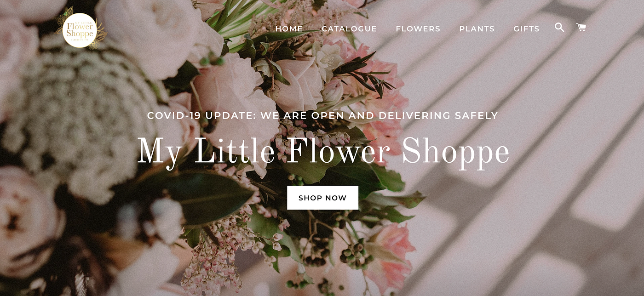Image resolution: width=644 pixels, height=296 pixels.
Task: Visit the PLANTS category page
Action: (477, 29)
